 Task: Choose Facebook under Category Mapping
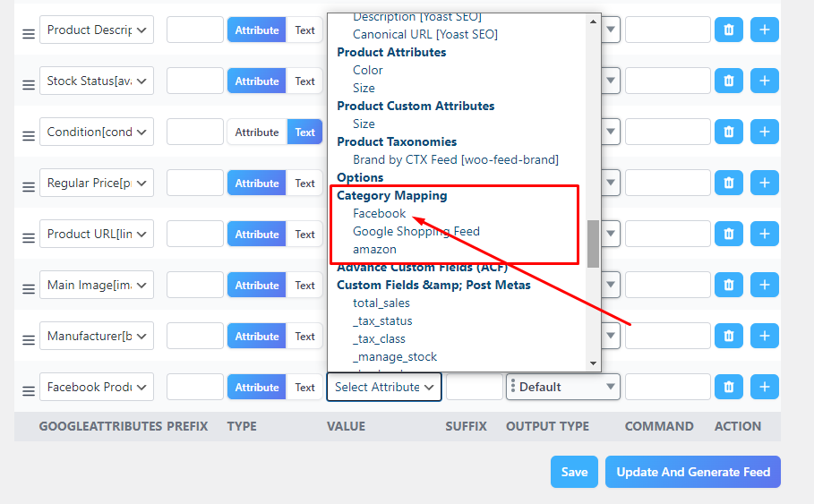tap(379, 213)
